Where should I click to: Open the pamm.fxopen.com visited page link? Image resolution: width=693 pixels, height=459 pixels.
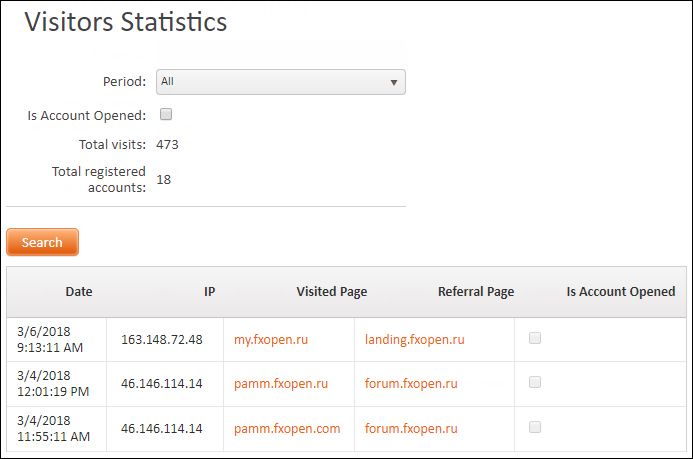click(287, 429)
